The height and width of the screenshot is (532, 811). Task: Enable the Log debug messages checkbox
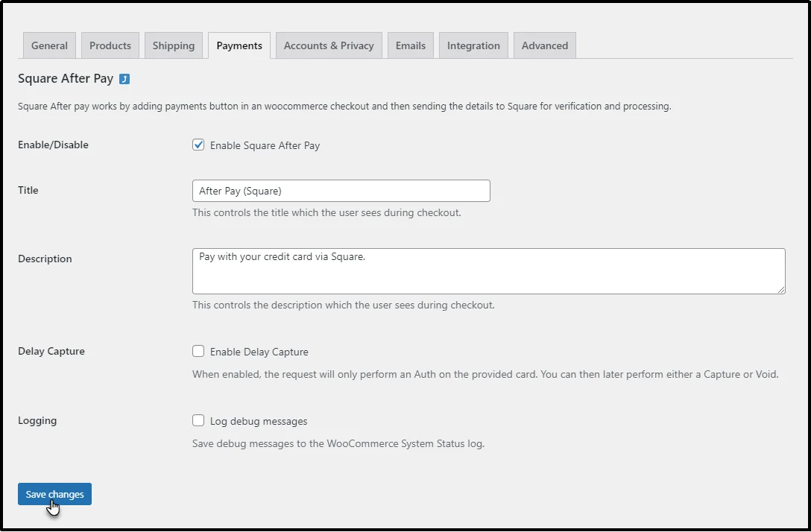(x=198, y=420)
